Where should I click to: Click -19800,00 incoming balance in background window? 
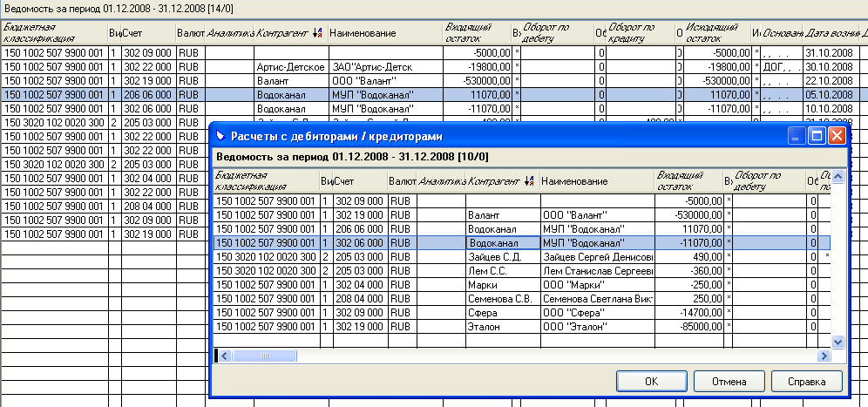click(478, 67)
